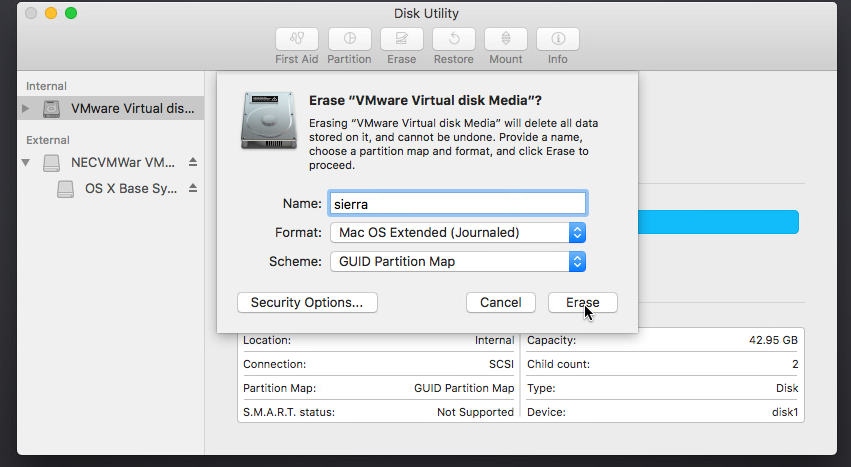This screenshot has height=467, width=851.
Task: Click the NECVMWar external drive icon
Action: (x=52, y=162)
